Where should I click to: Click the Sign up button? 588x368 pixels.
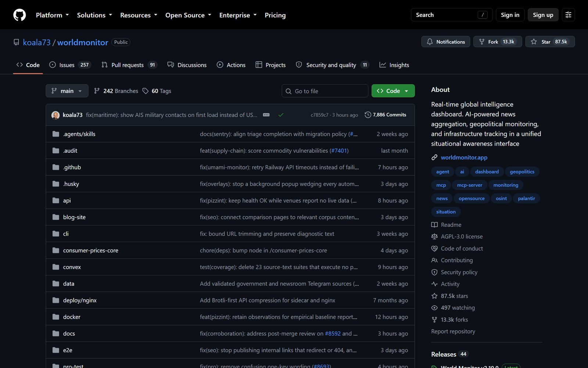(543, 15)
